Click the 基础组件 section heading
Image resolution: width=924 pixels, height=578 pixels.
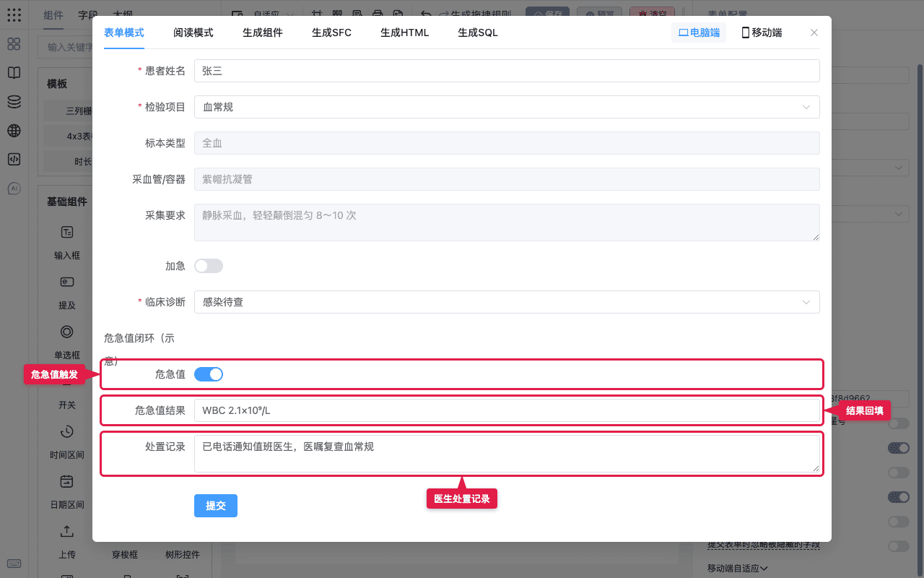(67, 202)
